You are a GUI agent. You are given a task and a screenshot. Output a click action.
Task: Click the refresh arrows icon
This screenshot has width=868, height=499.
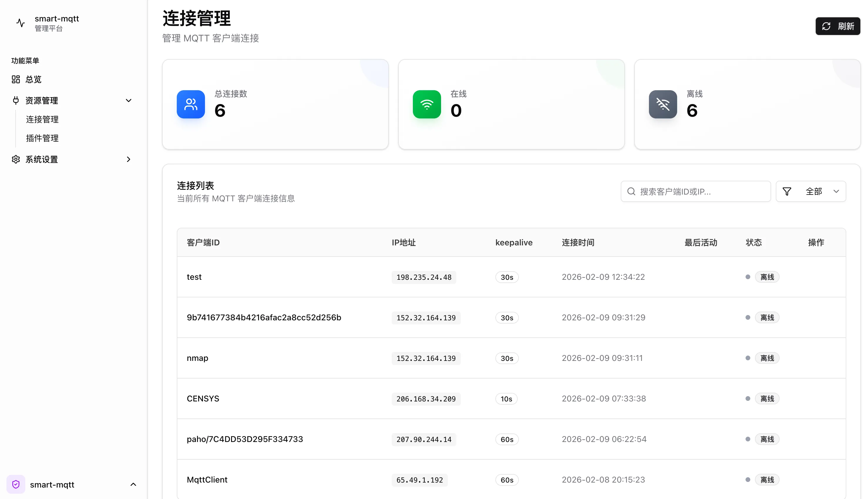pyautogui.click(x=826, y=26)
